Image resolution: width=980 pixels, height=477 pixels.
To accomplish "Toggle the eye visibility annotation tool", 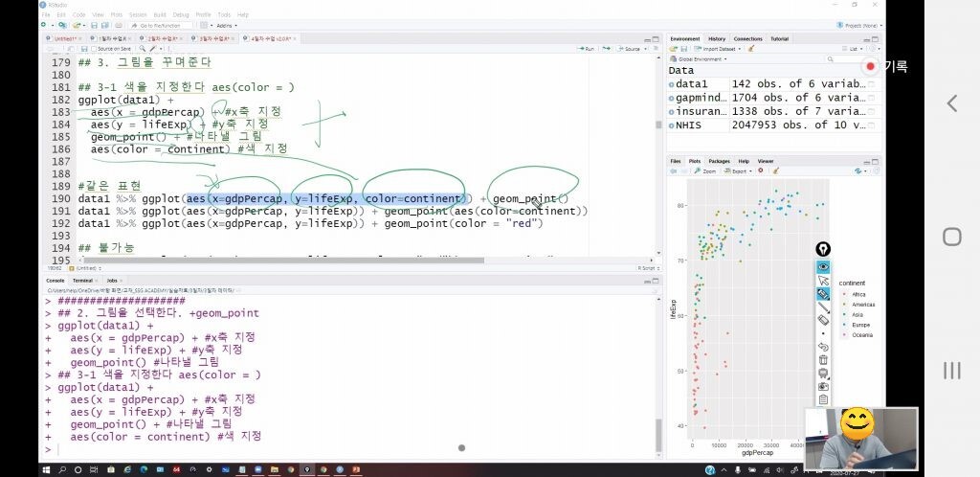I will (x=823, y=266).
